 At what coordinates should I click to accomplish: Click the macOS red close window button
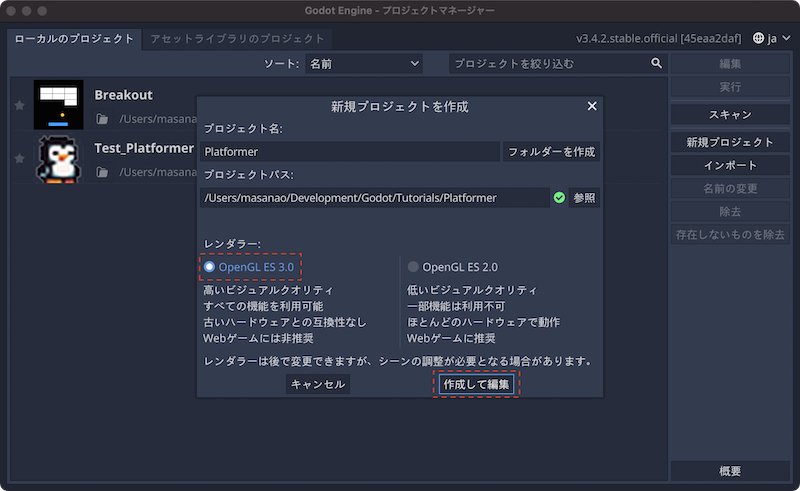point(11,11)
